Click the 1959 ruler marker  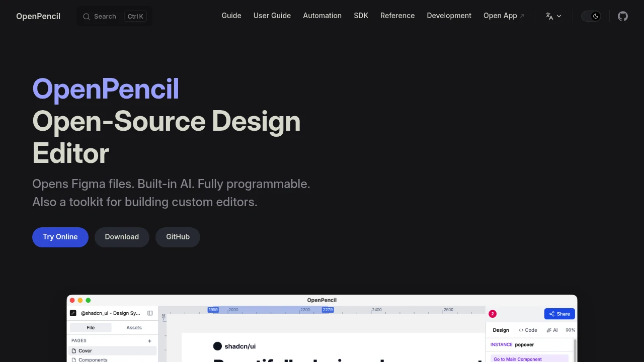coord(213,310)
